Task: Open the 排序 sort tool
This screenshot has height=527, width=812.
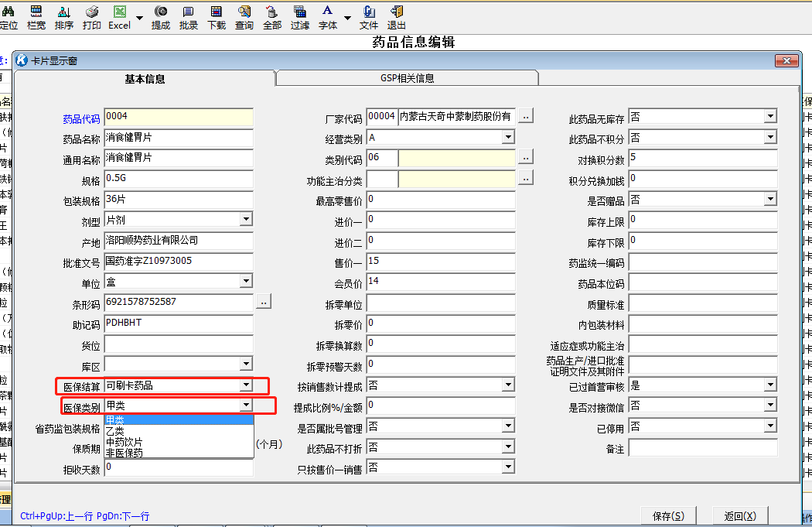Action: [x=64, y=15]
